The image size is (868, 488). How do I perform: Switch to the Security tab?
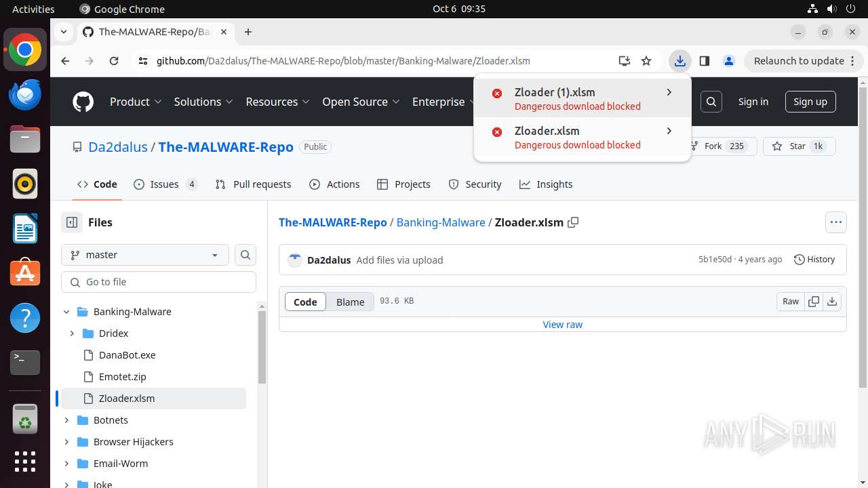coord(475,184)
